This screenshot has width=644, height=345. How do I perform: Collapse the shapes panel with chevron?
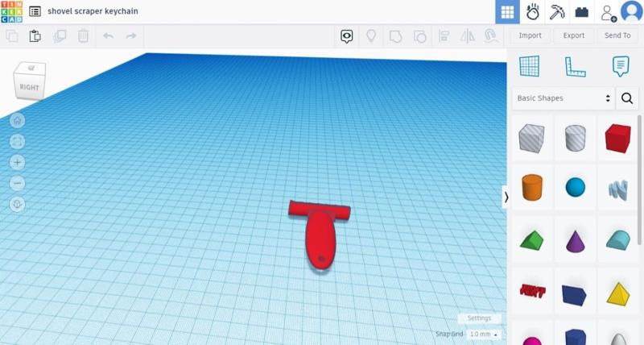coord(506,197)
